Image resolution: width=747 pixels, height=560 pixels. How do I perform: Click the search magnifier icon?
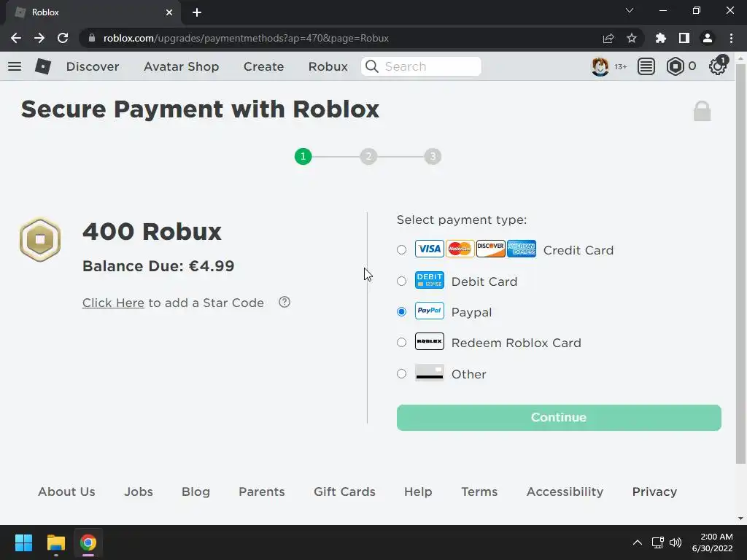pos(372,66)
